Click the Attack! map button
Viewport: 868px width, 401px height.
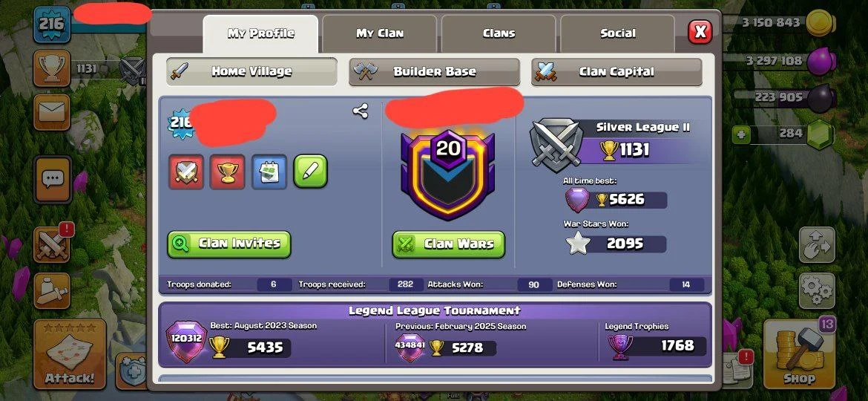tap(70, 354)
